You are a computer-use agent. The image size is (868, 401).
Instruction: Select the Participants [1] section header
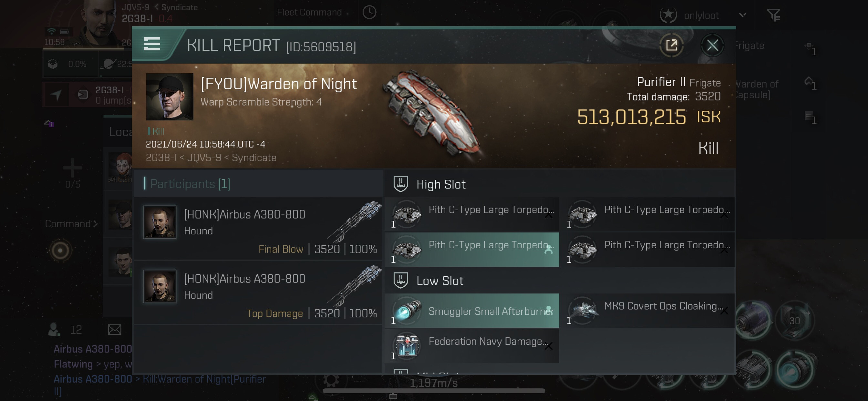coord(191,184)
